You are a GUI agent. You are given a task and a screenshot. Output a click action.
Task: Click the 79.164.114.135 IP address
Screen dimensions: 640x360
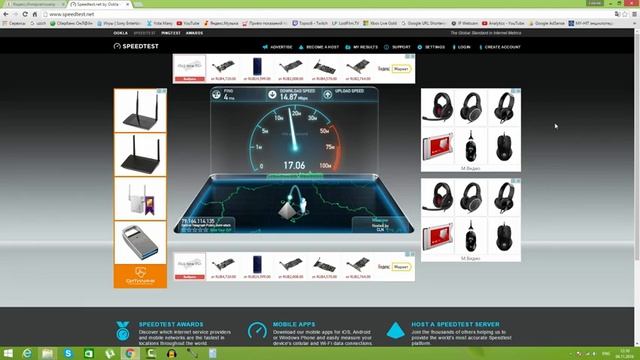pyautogui.click(x=198, y=221)
